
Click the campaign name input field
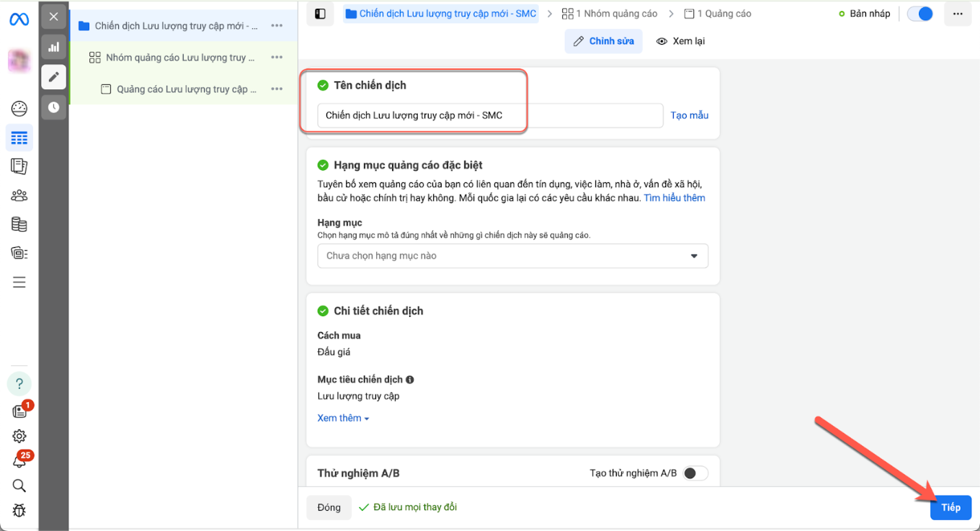point(490,115)
